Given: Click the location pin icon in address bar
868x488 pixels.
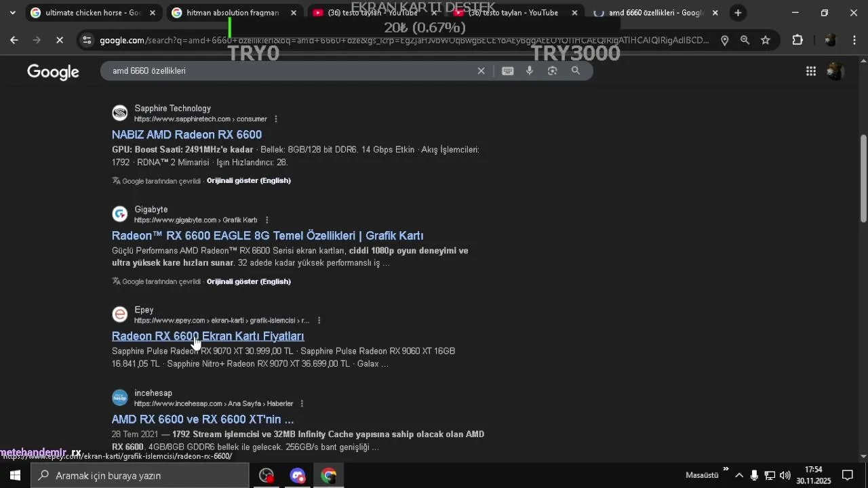Looking at the screenshot, I should [x=724, y=40].
